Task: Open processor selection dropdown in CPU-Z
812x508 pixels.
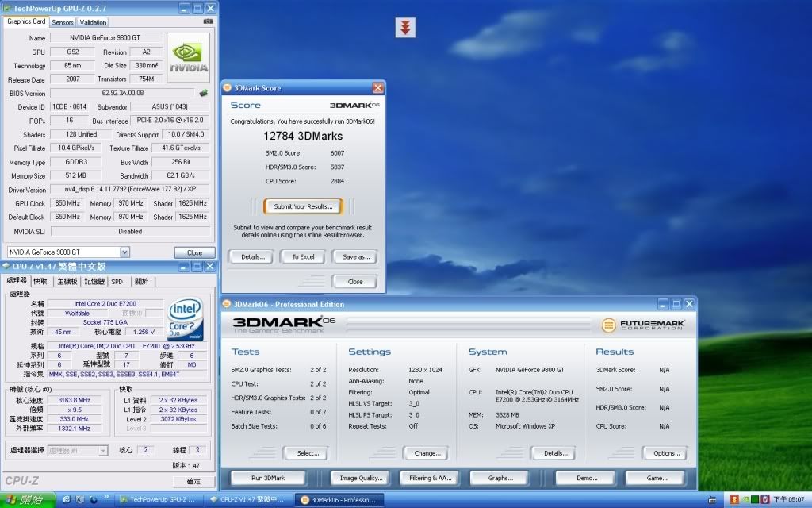Action: (103, 451)
